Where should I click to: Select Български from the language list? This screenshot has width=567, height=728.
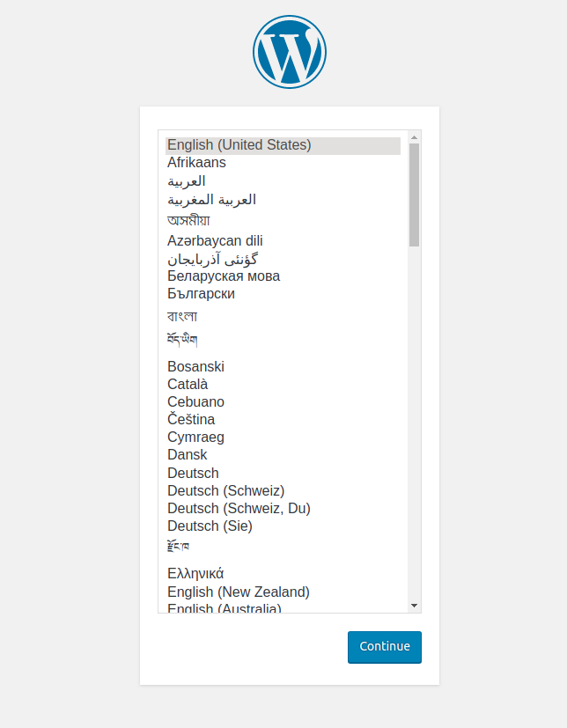(x=201, y=294)
